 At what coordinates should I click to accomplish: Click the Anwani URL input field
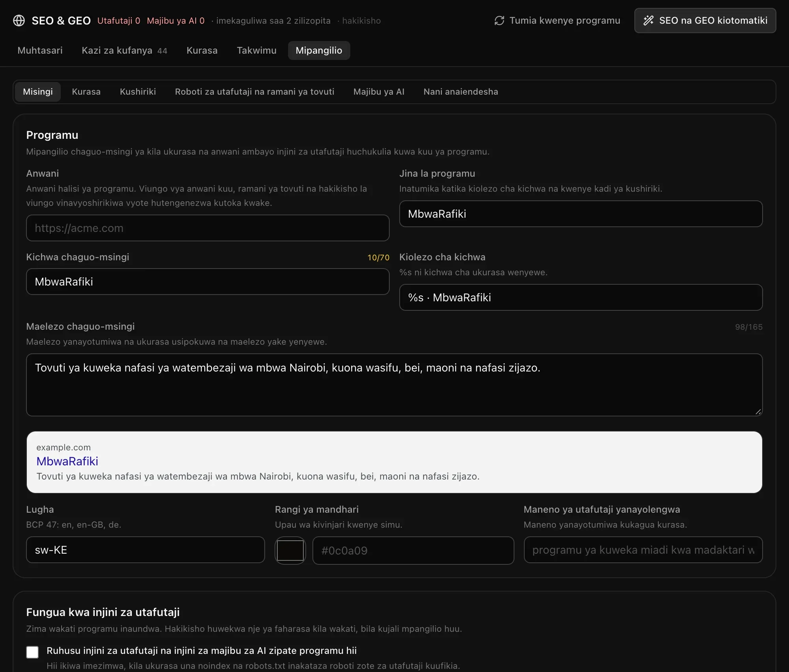pyautogui.click(x=208, y=228)
